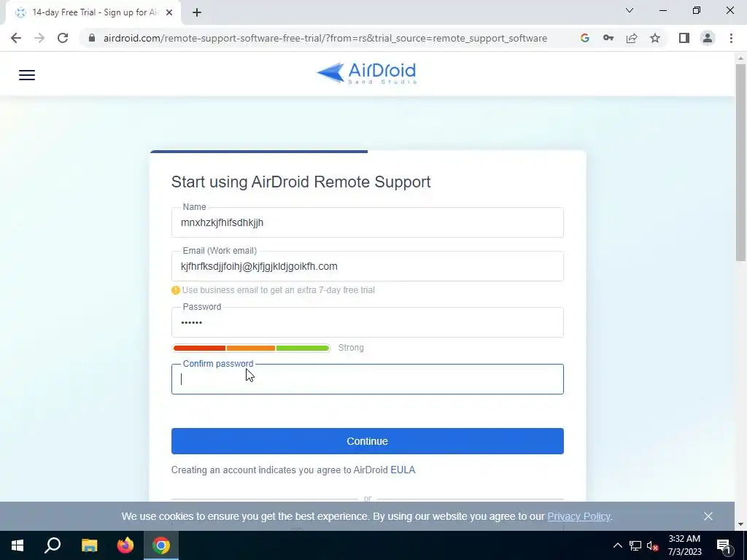Click the Chrome taskbar icon
This screenshot has height=560, width=747.
click(x=161, y=545)
